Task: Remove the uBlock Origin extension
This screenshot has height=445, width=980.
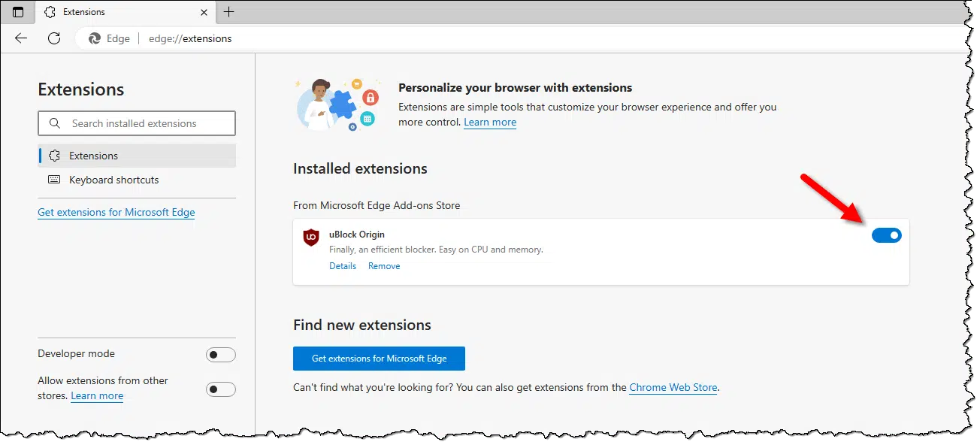Action: (384, 266)
